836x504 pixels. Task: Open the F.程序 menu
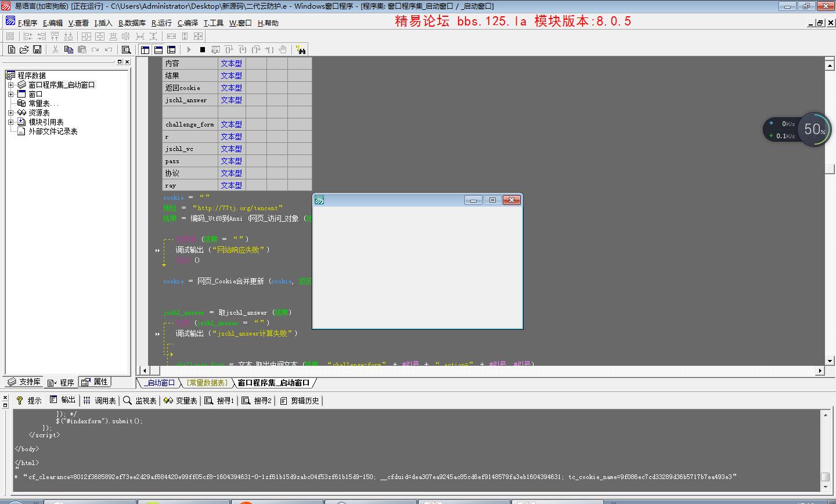27,23
